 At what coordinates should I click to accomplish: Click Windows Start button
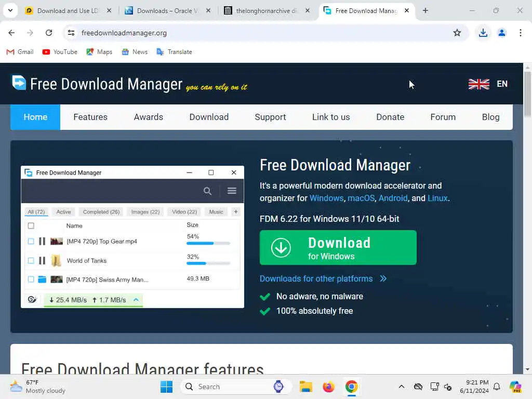click(166, 387)
